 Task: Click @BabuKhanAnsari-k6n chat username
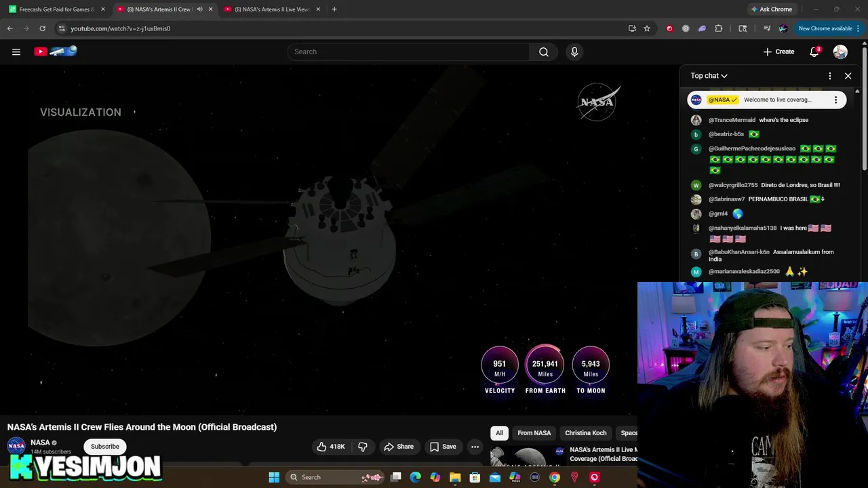pyautogui.click(x=739, y=252)
